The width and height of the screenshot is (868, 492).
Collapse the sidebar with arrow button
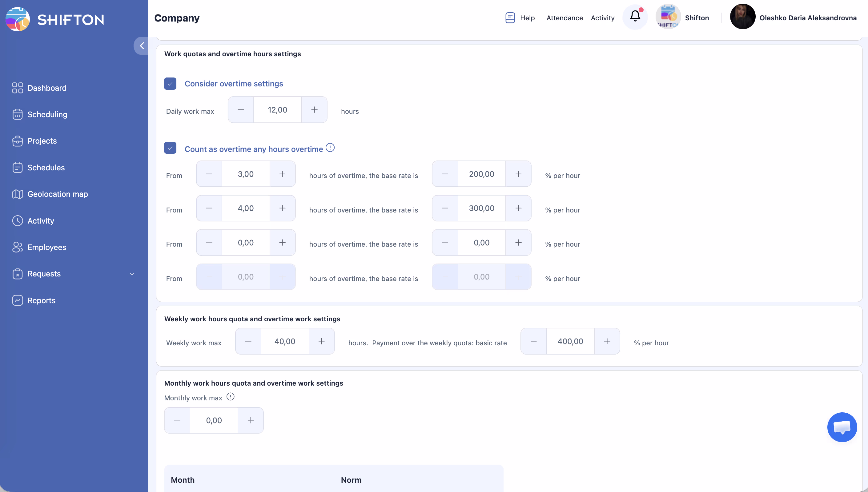142,46
